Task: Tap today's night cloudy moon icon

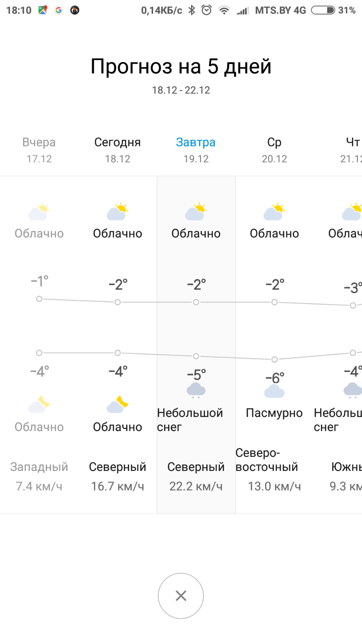Action: point(117,405)
